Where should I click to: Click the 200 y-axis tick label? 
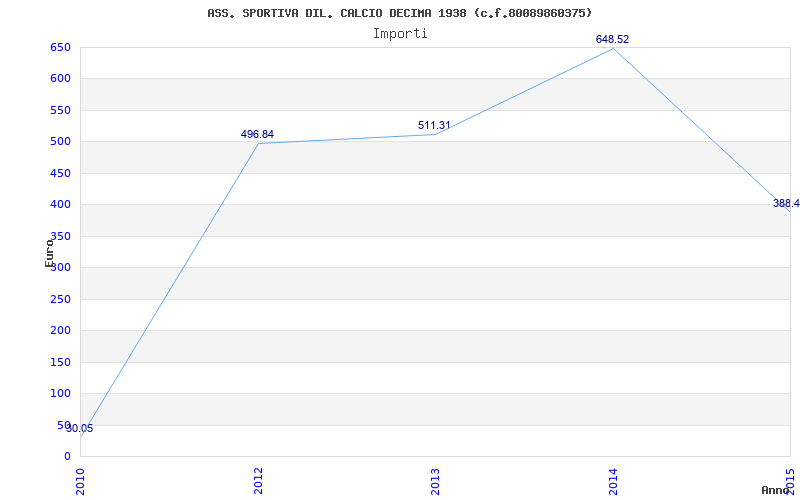pyautogui.click(x=60, y=331)
